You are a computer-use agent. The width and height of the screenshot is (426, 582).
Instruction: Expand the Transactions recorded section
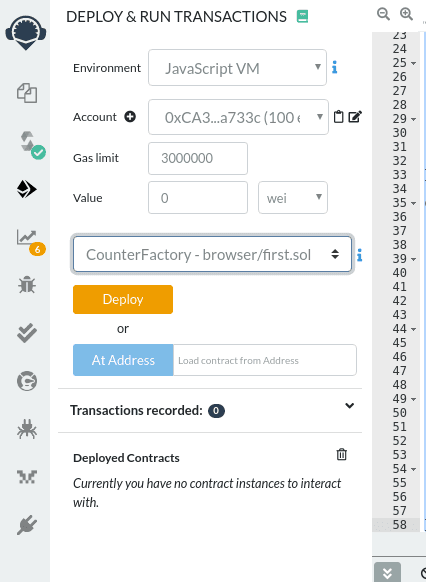(349, 406)
